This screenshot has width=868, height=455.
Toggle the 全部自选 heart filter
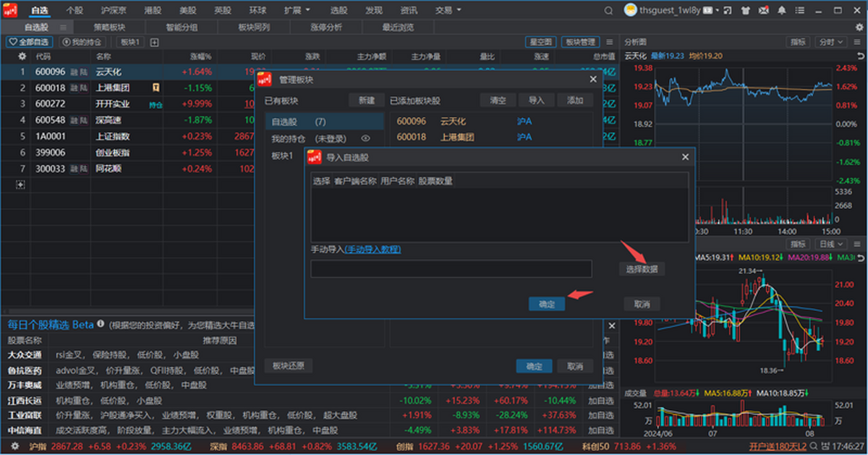(30, 42)
